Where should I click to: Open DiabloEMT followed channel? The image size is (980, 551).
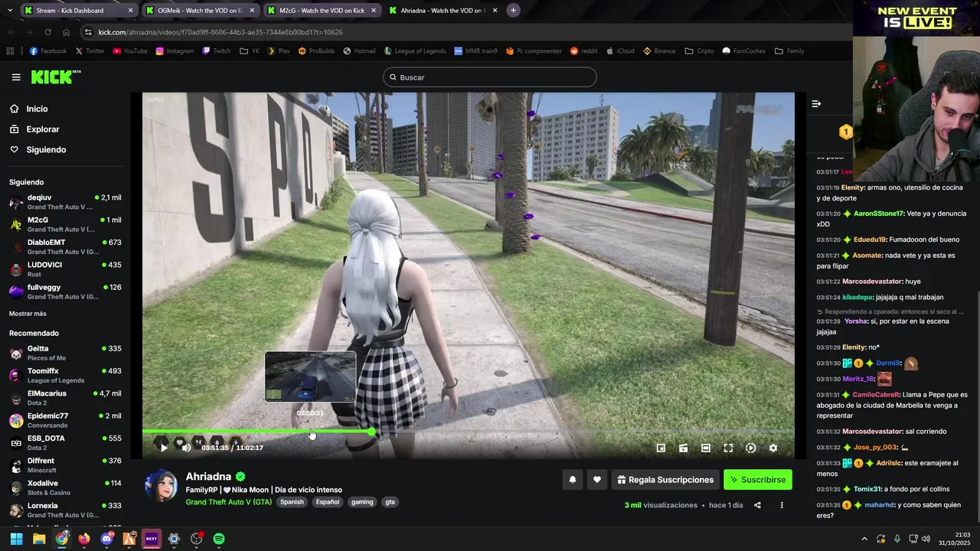coord(65,246)
